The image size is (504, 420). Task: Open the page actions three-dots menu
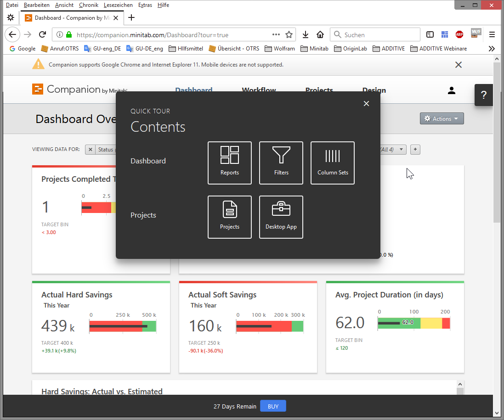pos(276,35)
